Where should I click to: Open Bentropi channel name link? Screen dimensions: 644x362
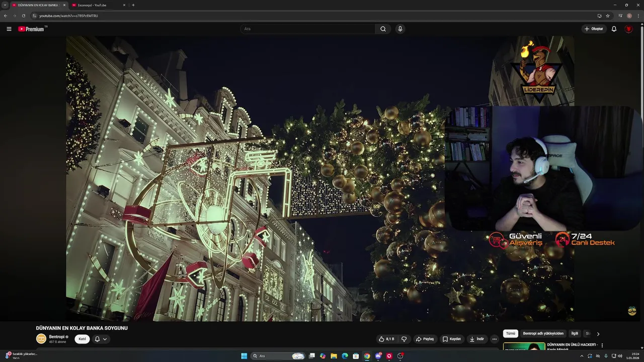[x=57, y=337]
